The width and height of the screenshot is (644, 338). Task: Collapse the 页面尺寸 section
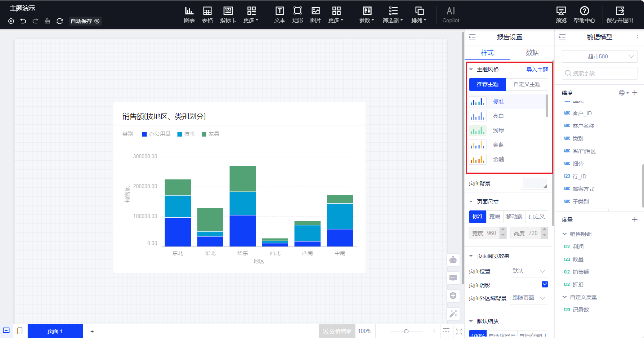[471, 202]
